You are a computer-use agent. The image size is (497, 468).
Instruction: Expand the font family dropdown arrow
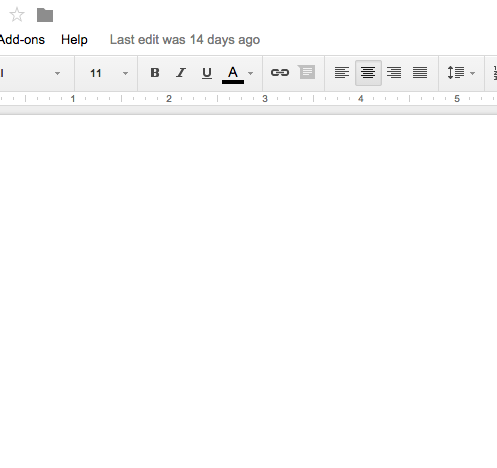[x=57, y=73]
